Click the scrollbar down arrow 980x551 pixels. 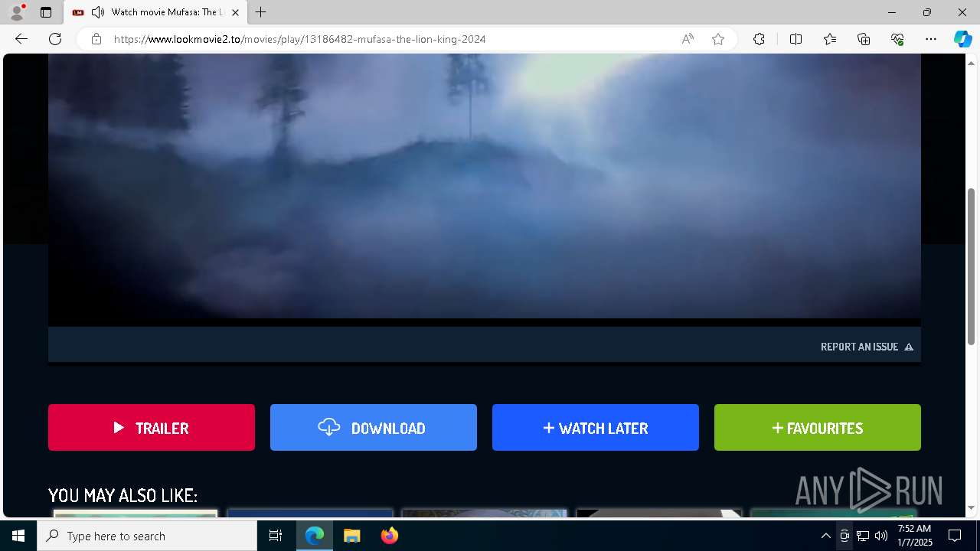click(x=972, y=507)
